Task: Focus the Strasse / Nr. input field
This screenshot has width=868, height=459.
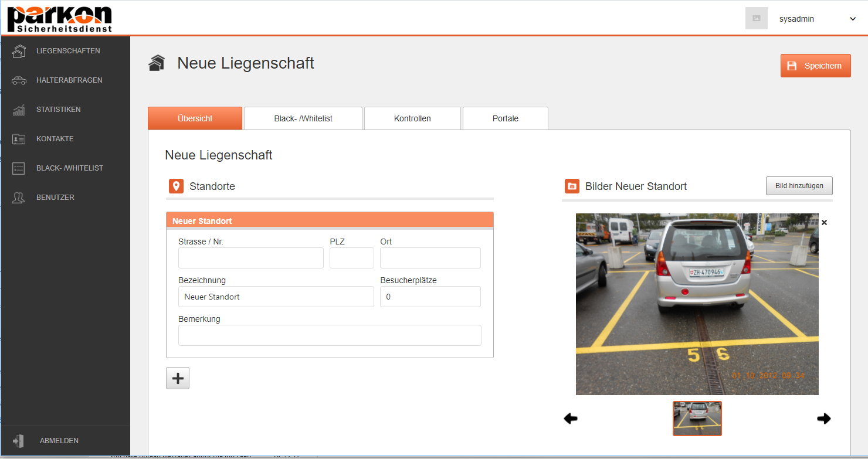Action: point(250,258)
